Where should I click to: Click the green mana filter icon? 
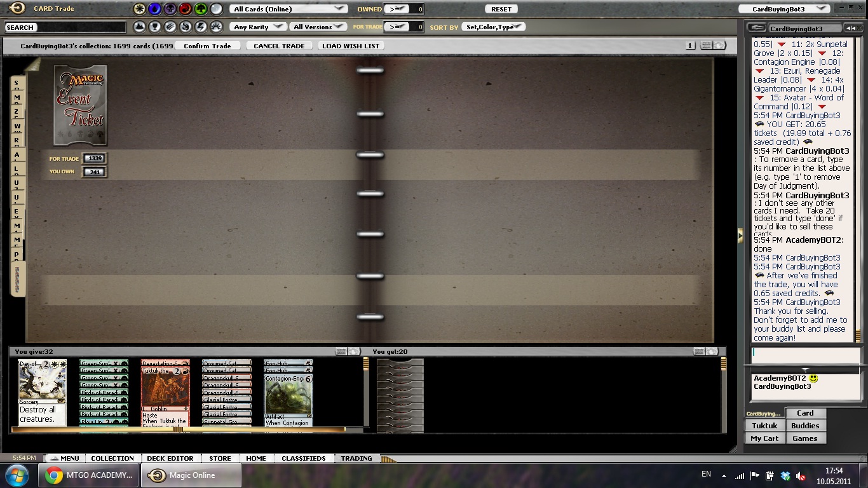[201, 9]
